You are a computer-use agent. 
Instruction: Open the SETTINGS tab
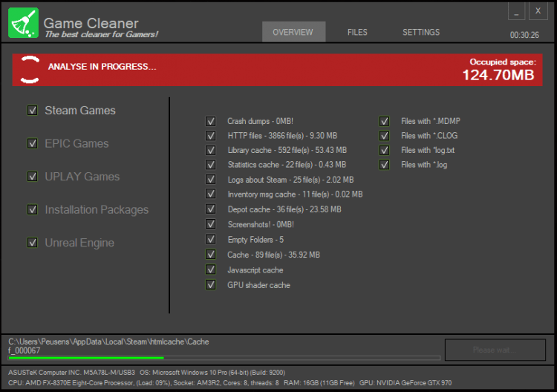(x=420, y=33)
